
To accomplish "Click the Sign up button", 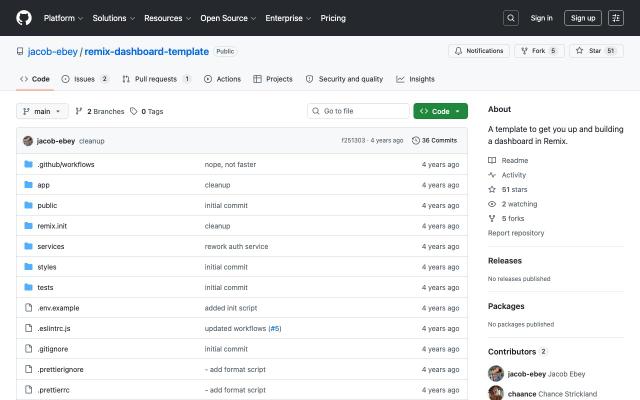I will click(582, 18).
